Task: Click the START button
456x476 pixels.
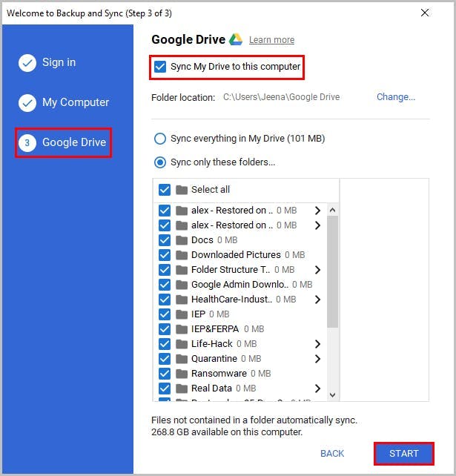Action: point(404,454)
